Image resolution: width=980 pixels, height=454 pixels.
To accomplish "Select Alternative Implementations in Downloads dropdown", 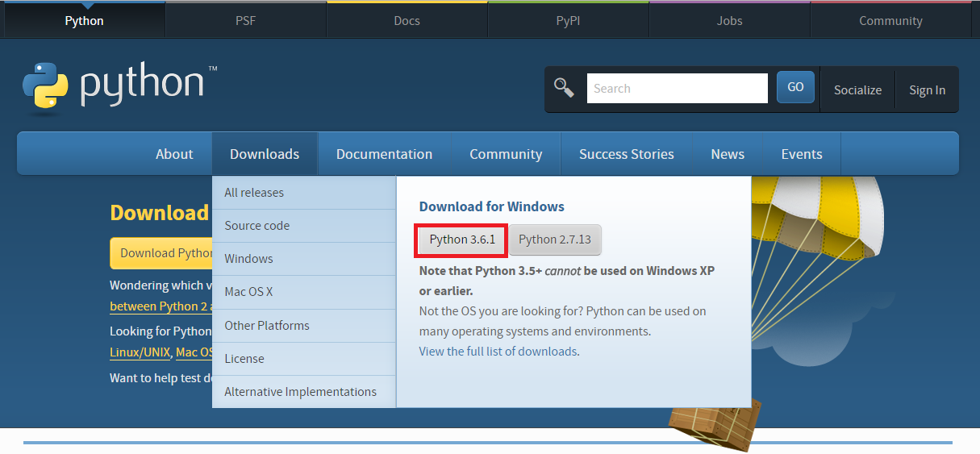I will (x=304, y=392).
